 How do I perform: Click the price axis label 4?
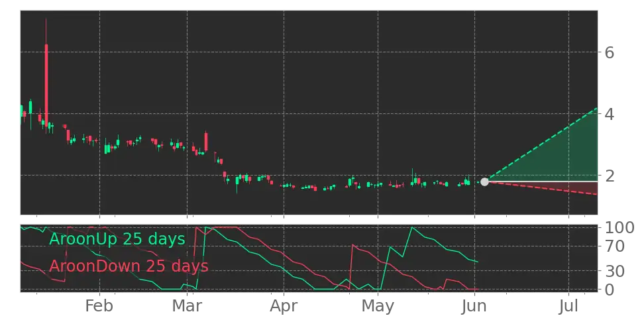click(x=610, y=114)
